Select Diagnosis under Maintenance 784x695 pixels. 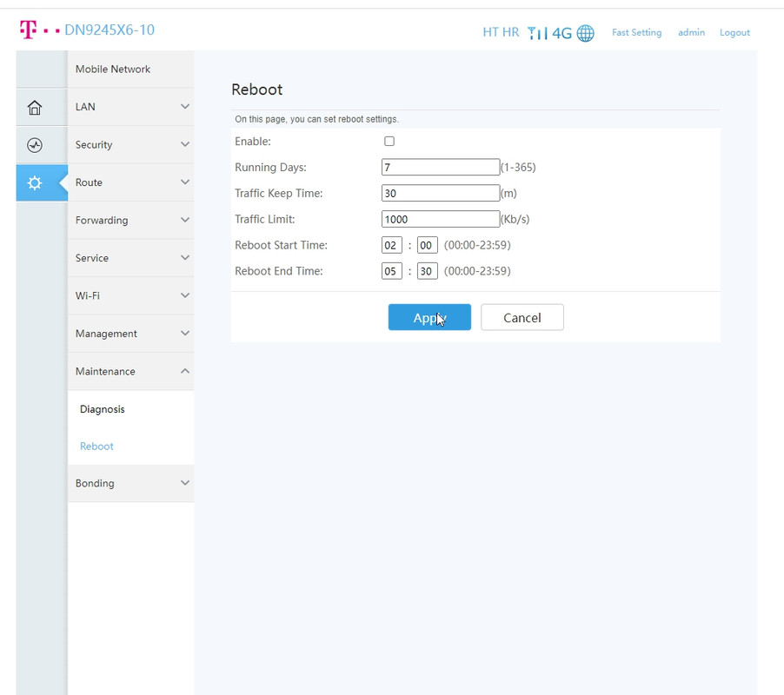tap(102, 409)
